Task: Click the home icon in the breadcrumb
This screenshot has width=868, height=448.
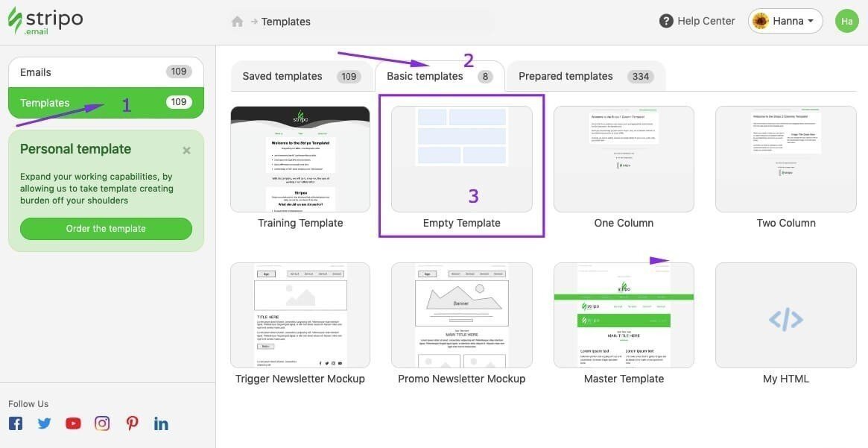Action: [237, 22]
